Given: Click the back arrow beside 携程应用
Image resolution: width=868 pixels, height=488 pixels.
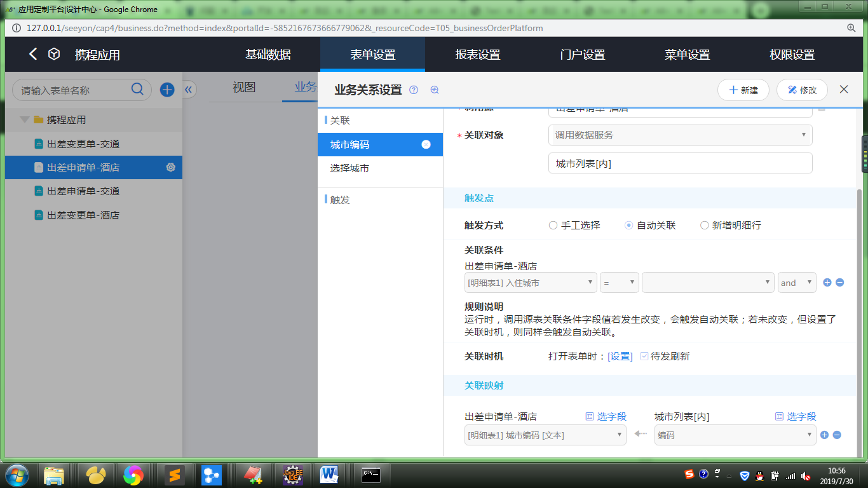Looking at the screenshot, I should coord(33,54).
